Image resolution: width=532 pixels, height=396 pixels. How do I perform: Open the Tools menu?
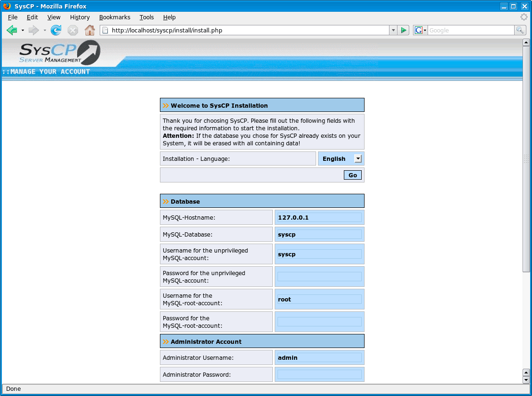click(x=147, y=17)
